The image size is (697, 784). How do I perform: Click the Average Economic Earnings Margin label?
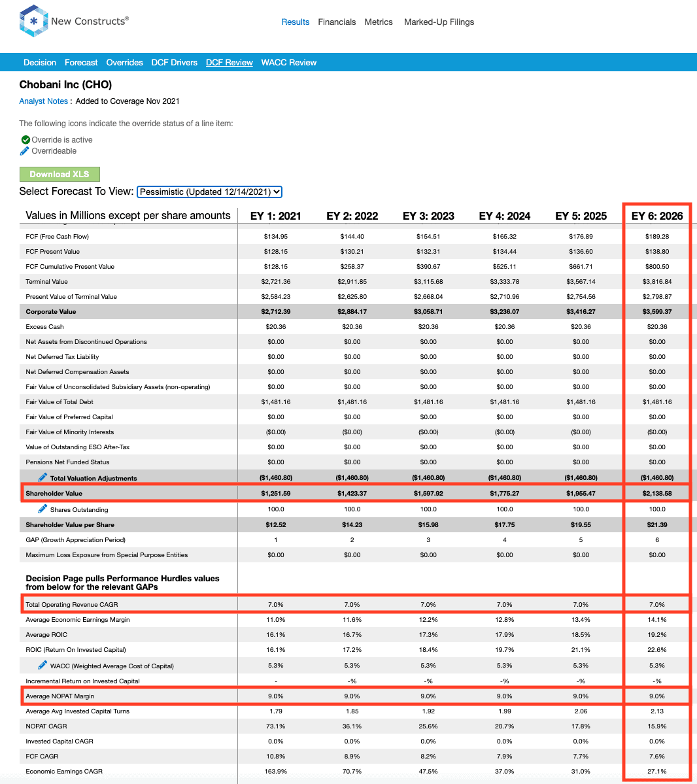pyautogui.click(x=78, y=619)
